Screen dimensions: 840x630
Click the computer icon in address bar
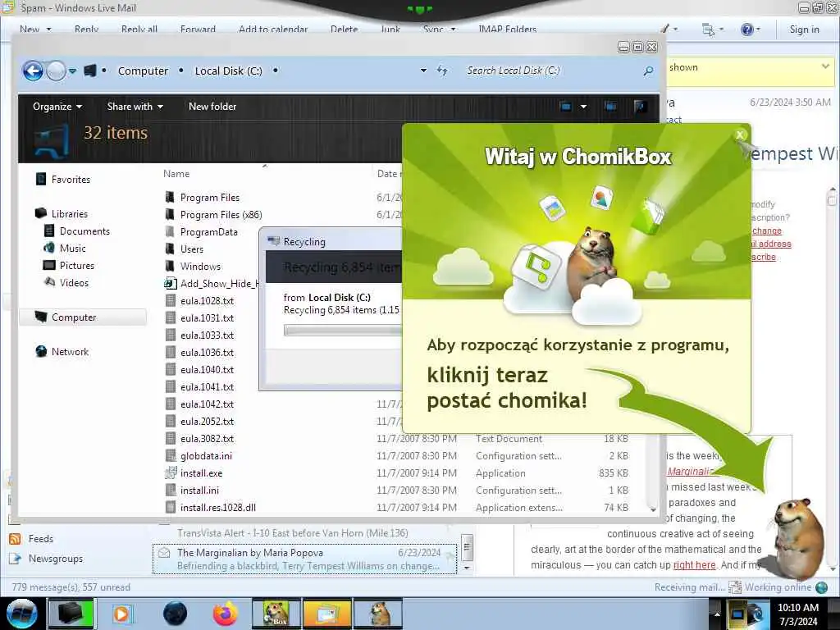pos(90,71)
